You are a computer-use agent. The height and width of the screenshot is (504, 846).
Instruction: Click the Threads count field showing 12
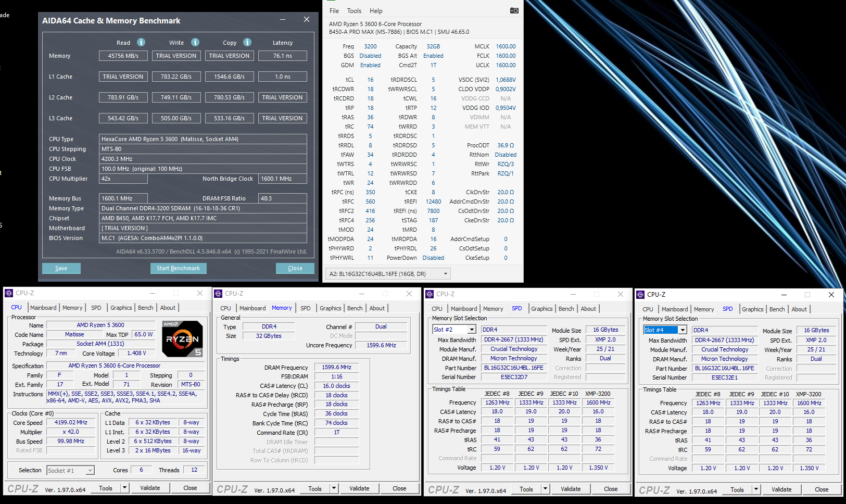(194, 470)
